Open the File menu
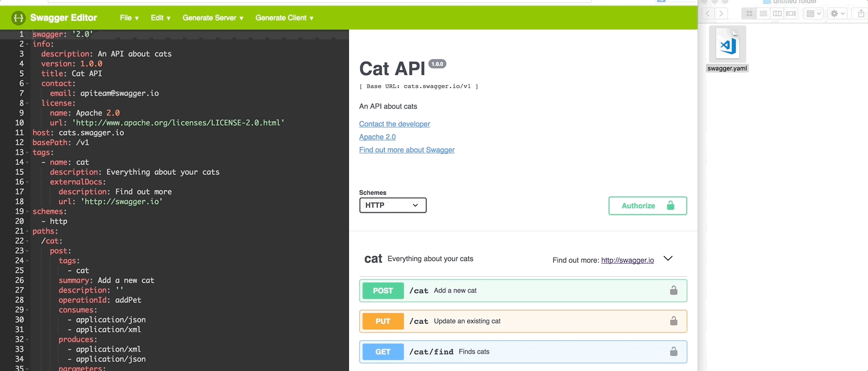The image size is (868, 371). [x=129, y=18]
